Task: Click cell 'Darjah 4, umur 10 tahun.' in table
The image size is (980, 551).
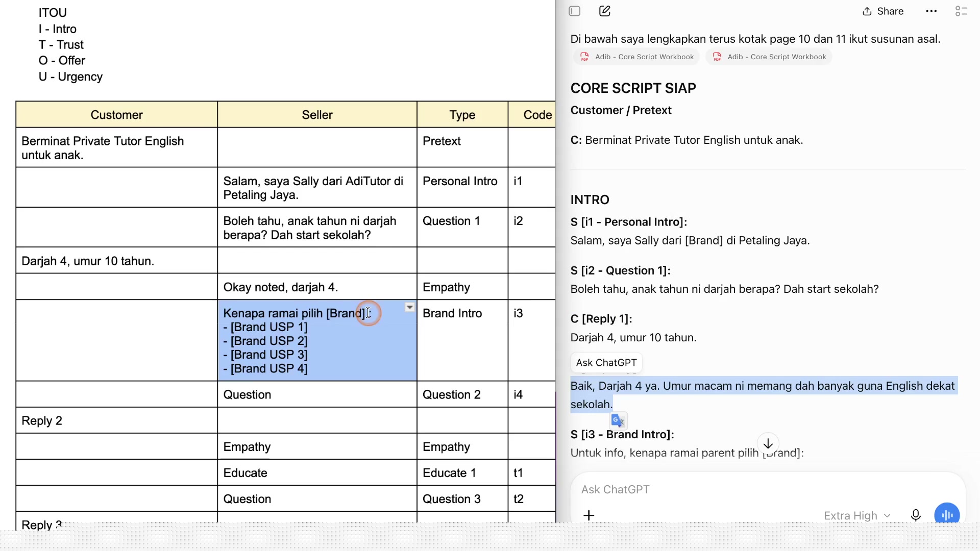Action: (x=116, y=261)
